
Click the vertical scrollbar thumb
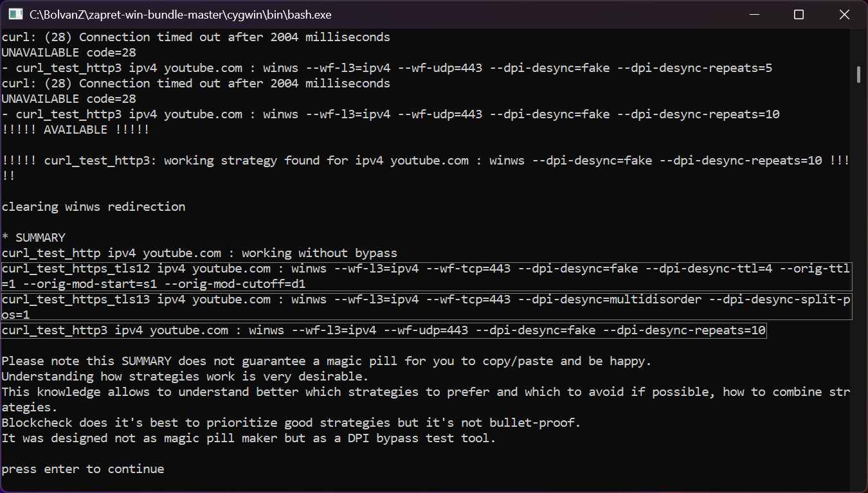pyautogui.click(x=858, y=74)
